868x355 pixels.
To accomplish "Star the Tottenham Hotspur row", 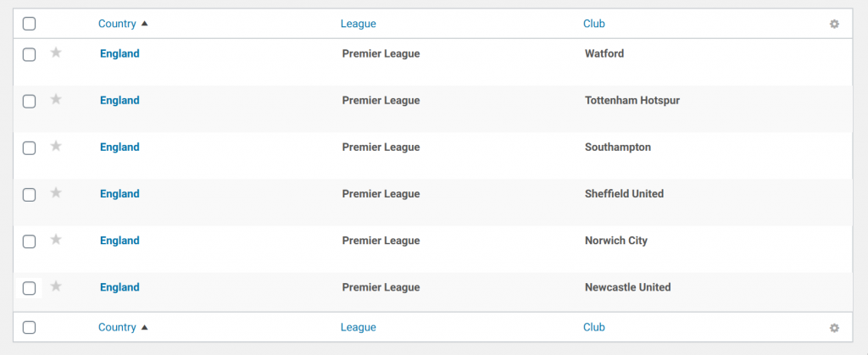I will click(x=56, y=99).
